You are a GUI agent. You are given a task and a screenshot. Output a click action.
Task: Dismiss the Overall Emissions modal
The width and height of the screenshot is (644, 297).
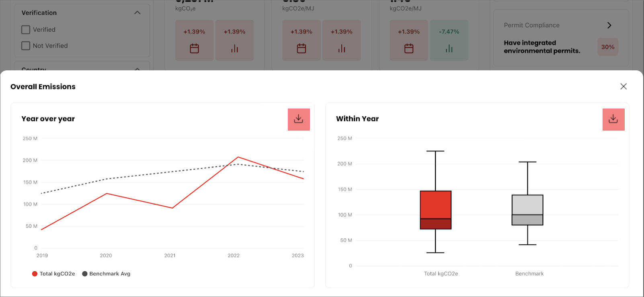point(623,86)
